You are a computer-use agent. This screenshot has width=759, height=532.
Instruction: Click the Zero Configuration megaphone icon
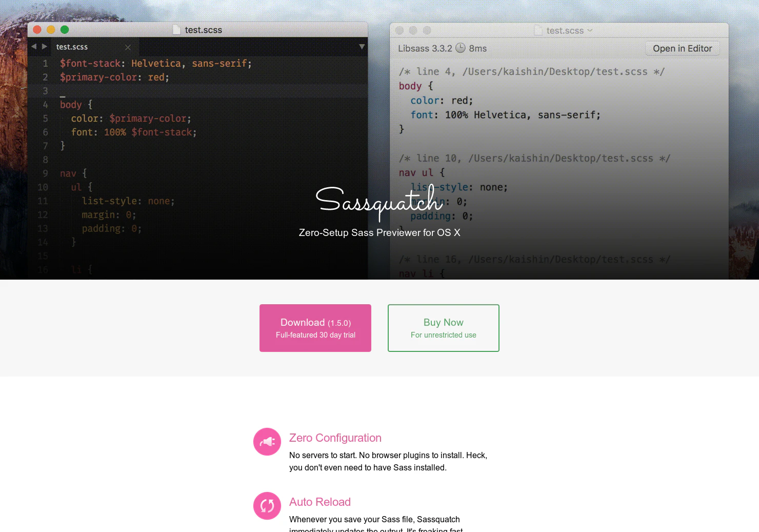pos(267,442)
